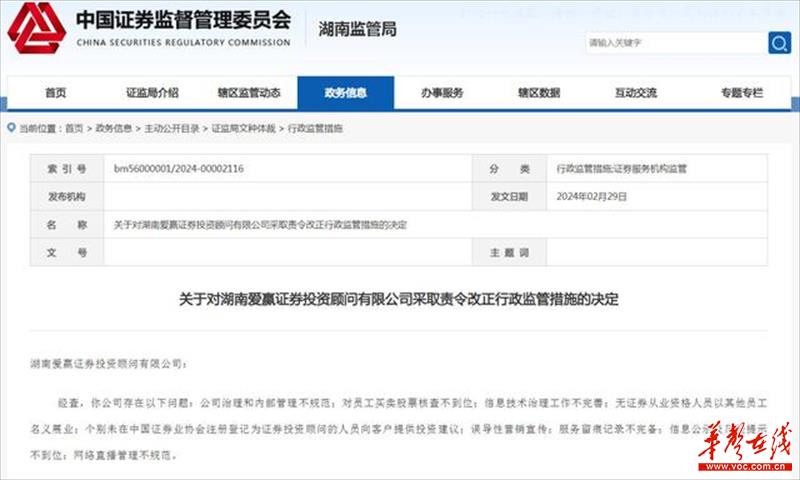Image resolution: width=800 pixels, height=480 pixels.
Task: Click the 主题词 label cell
Action: (509, 252)
